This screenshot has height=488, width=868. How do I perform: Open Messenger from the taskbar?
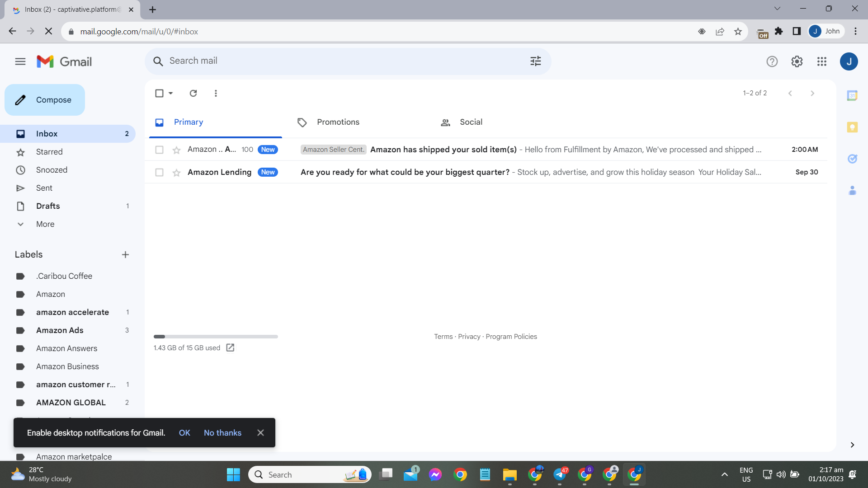point(435,474)
